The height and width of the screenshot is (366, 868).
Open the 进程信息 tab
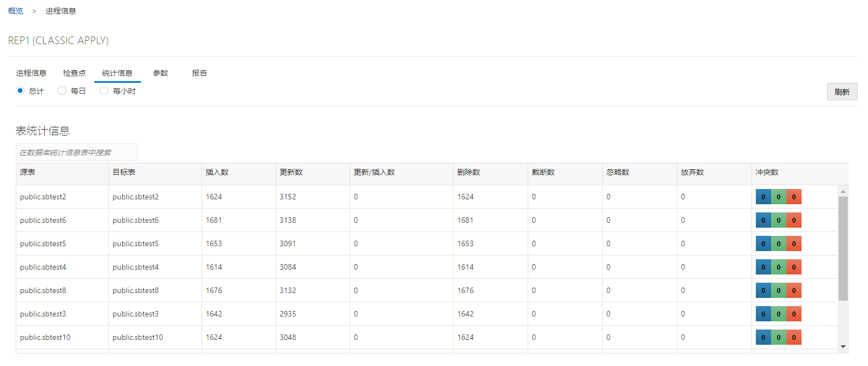31,73
